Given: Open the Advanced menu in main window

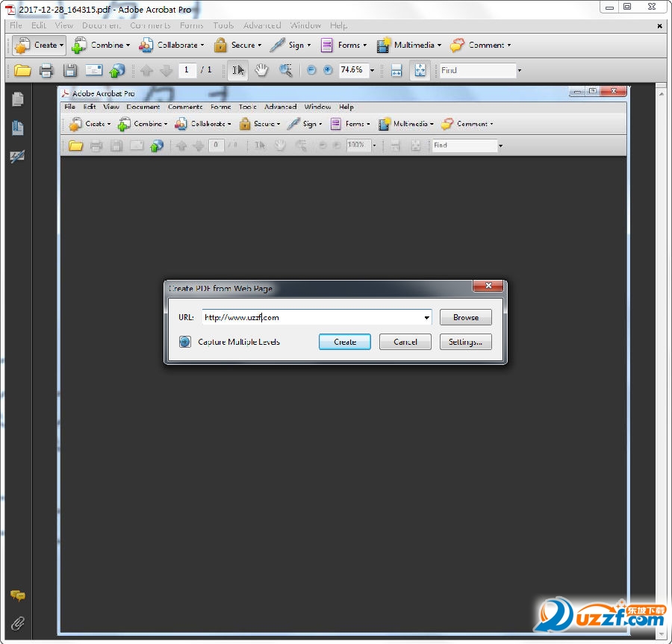Looking at the screenshot, I should pos(262,25).
